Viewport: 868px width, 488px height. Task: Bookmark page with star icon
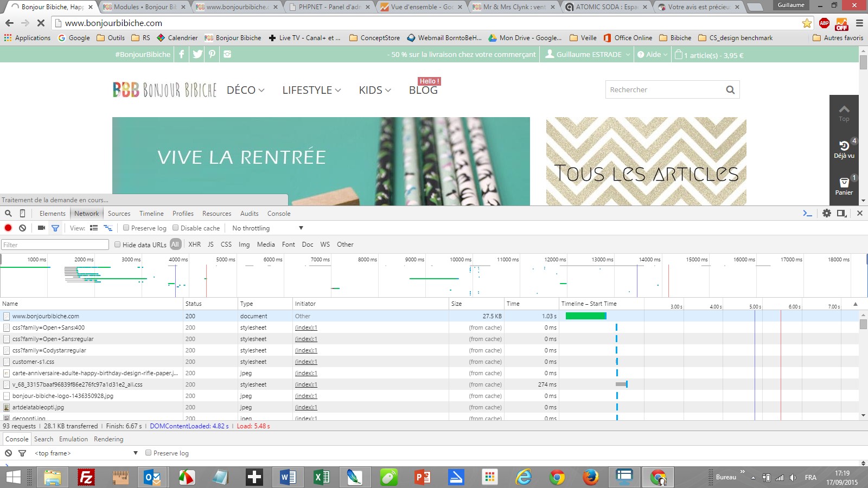pos(807,23)
